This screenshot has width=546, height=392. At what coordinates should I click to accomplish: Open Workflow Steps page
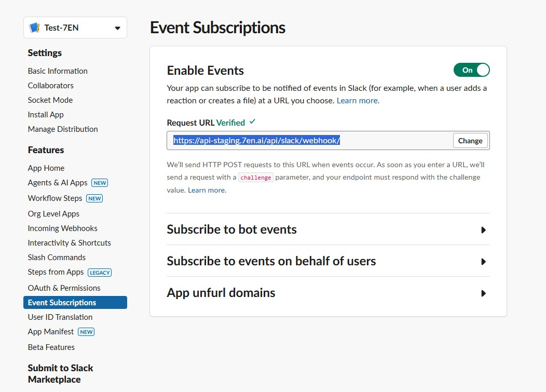point(54,198)
